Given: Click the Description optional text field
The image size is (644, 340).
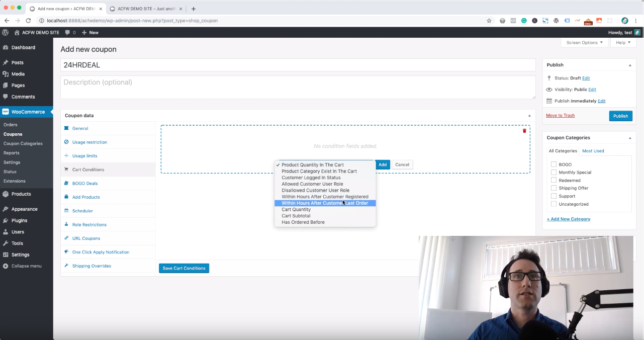Looking at the screenshot, I should [298, 87].
